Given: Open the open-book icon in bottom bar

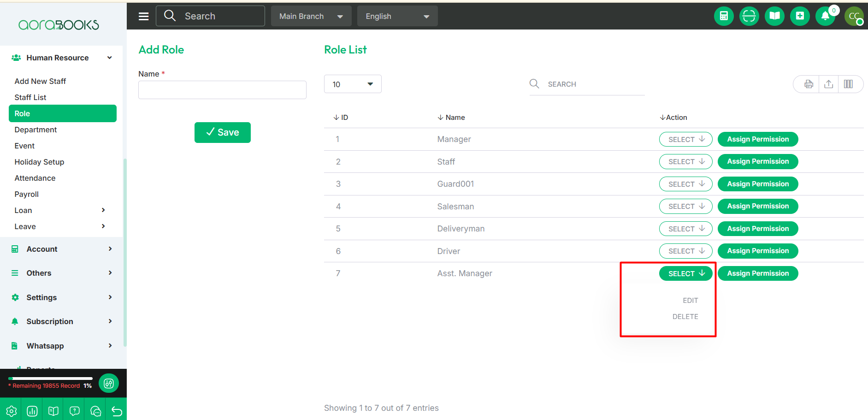Looking at the screenshot, I should [x=53, y=411].
